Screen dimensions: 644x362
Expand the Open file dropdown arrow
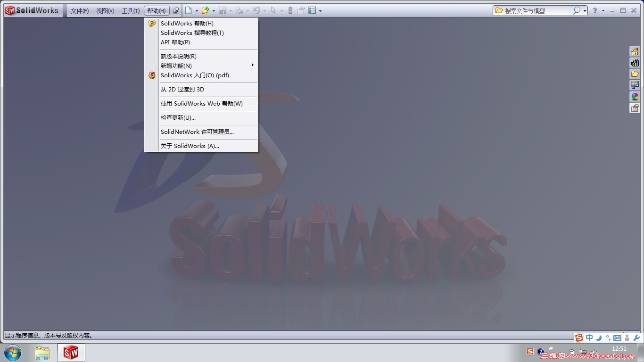(214, 11)
